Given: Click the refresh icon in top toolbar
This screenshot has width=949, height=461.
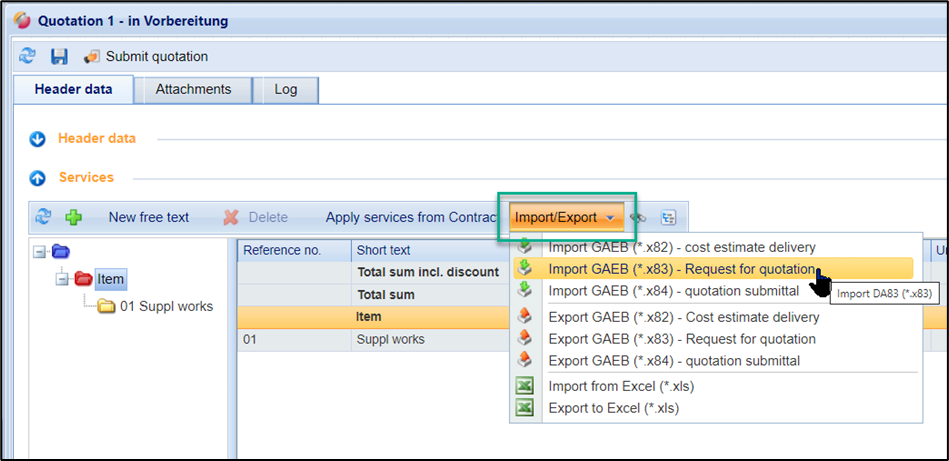Looking at the screenshot, I should pos(27,57).
